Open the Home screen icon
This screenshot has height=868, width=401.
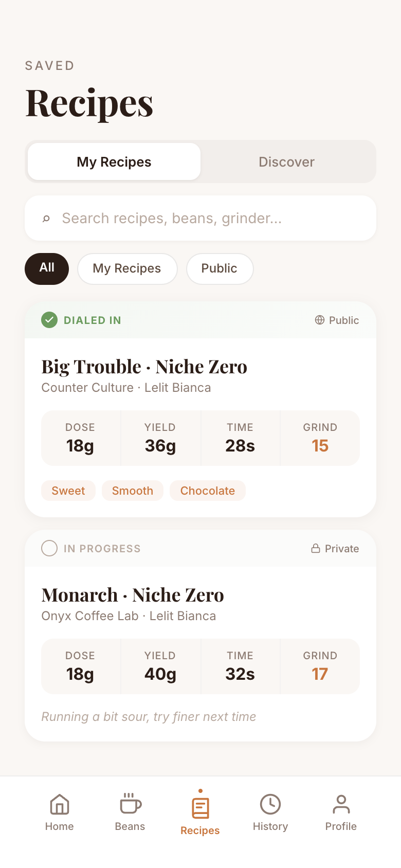tap(59, 804)
